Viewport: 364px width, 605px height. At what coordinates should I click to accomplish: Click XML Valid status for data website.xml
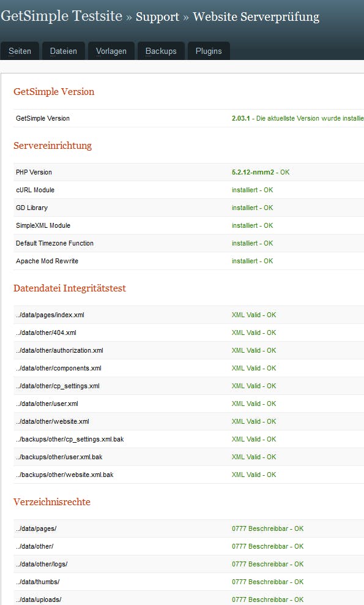(x=254, y=422)
